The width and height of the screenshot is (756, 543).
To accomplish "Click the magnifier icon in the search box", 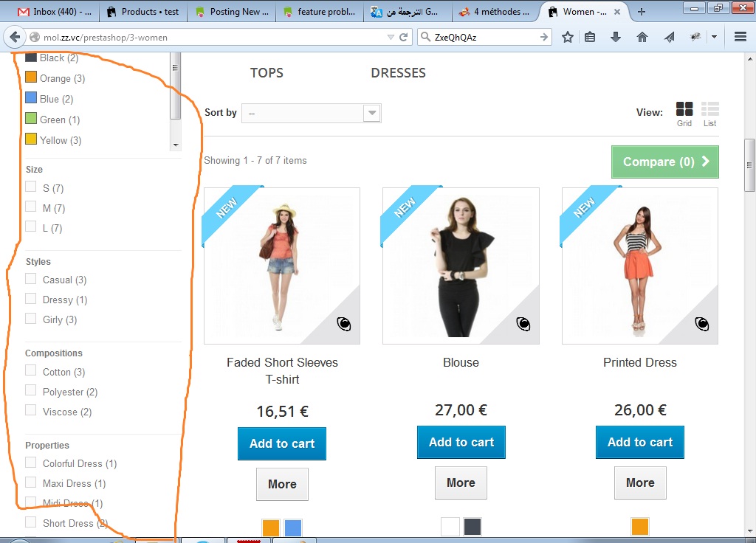I will pyautogui.click(x=426, y=37).
